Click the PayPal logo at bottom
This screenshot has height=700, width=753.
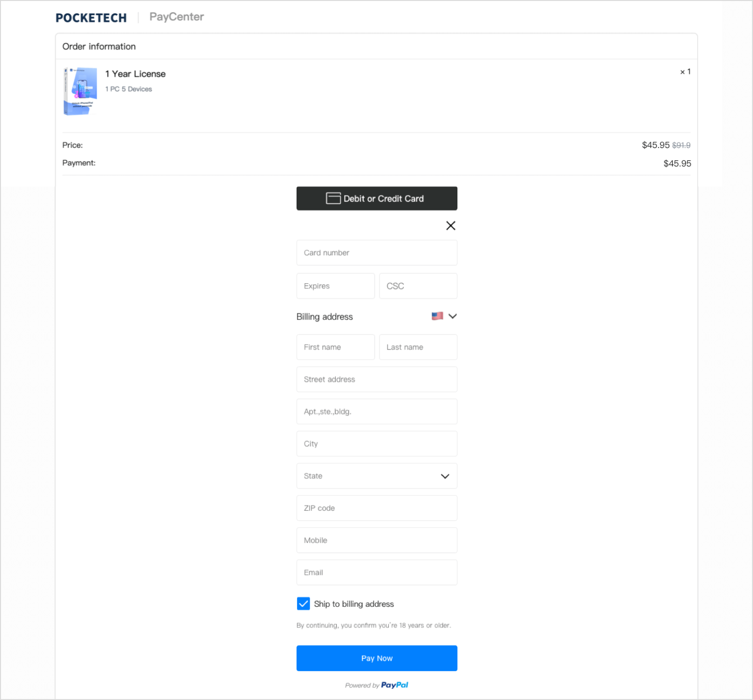[x=394, y=685]
